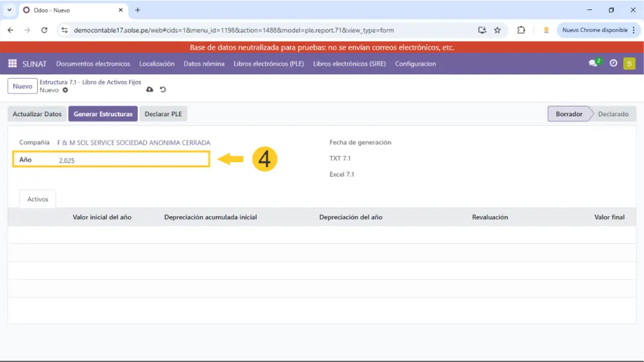The width and height of the screenshot is (644, 362).
Task: Open the Chrome extensions puzzle icon
Action: pos(521,30)
